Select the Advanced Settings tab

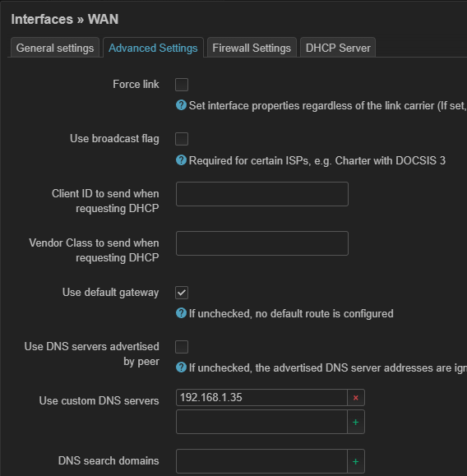click(153, 48)
